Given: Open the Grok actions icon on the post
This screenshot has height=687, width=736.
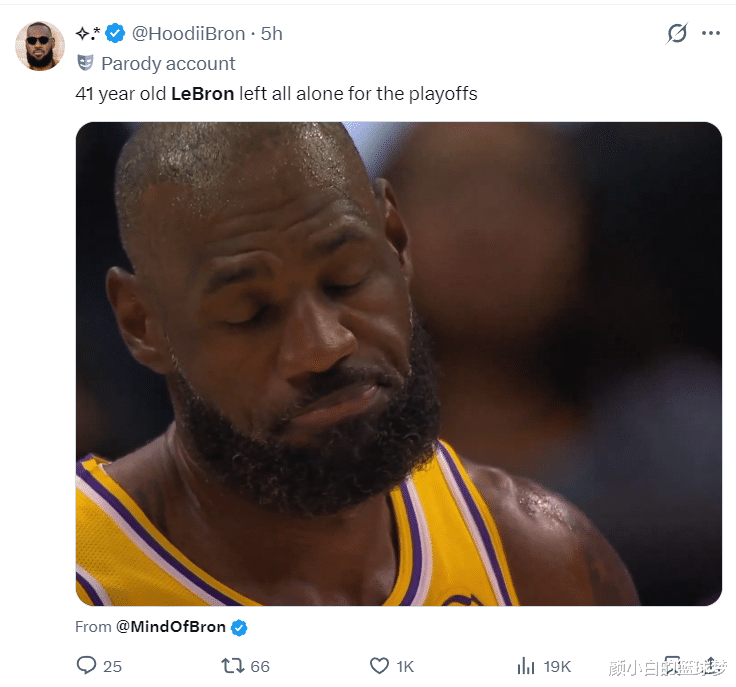Looking at the screenshot, I should coord(677,33).
